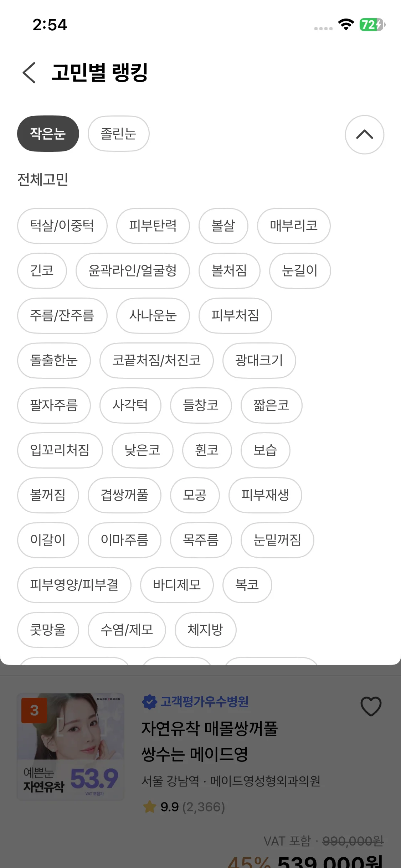
Task: Select the 작은눈 filter tab
Action: click(x=48, y=134)
